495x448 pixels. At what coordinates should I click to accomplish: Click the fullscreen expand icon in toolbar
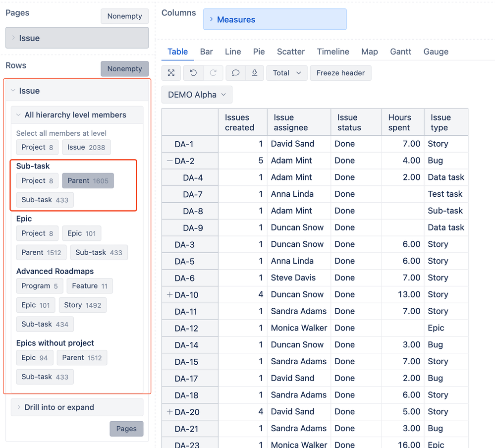coord(171,73)
